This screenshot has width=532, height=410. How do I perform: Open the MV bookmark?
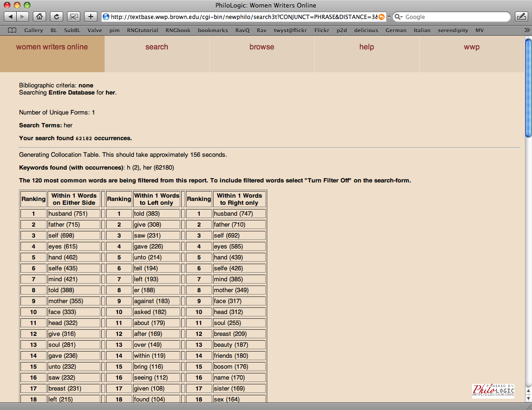point(479,30)
